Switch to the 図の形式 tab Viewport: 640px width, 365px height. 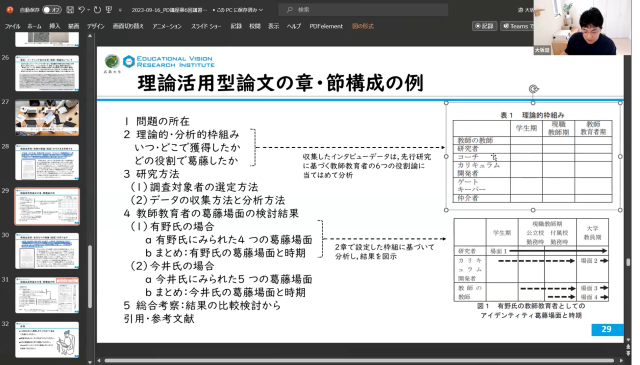363,26
